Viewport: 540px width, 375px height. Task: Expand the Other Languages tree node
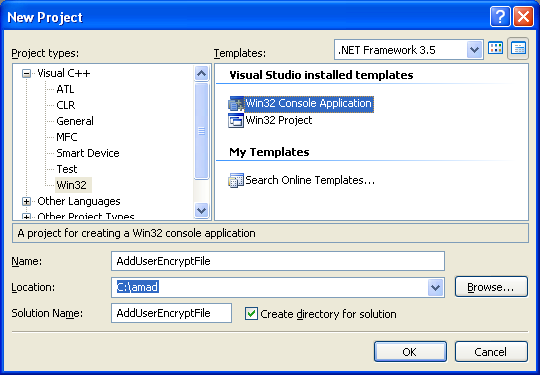tap(27, 201)
